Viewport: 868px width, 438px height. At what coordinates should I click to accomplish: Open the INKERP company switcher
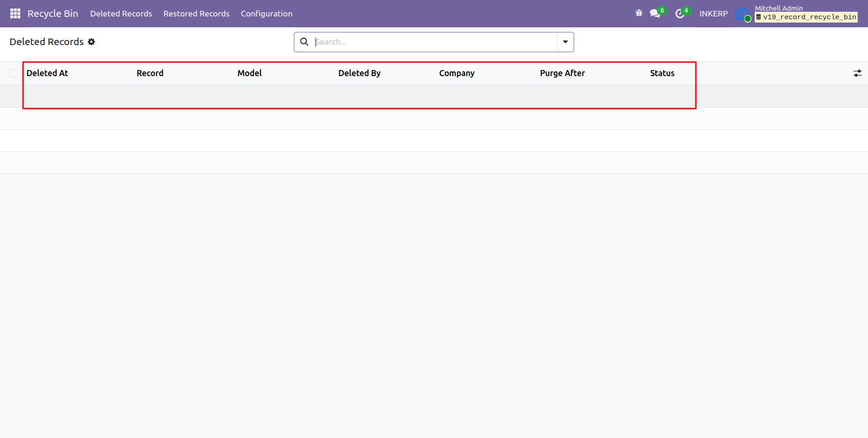click(713, 14)
